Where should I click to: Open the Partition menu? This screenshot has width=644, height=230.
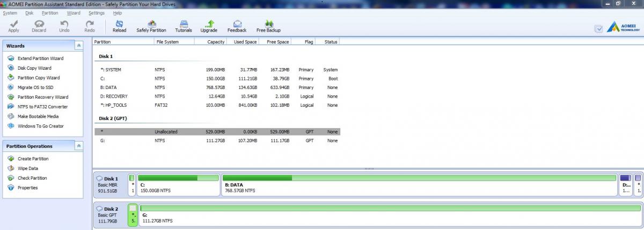[x=50, y=12]
